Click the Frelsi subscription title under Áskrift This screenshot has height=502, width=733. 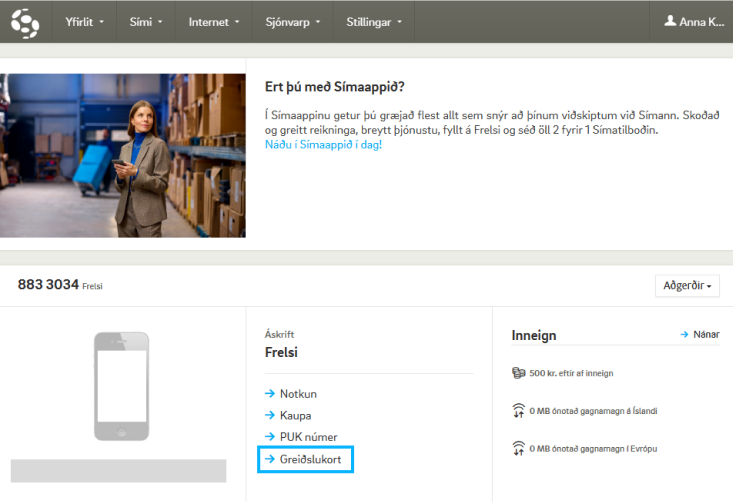pyautogui.click(x=281, y=352)
